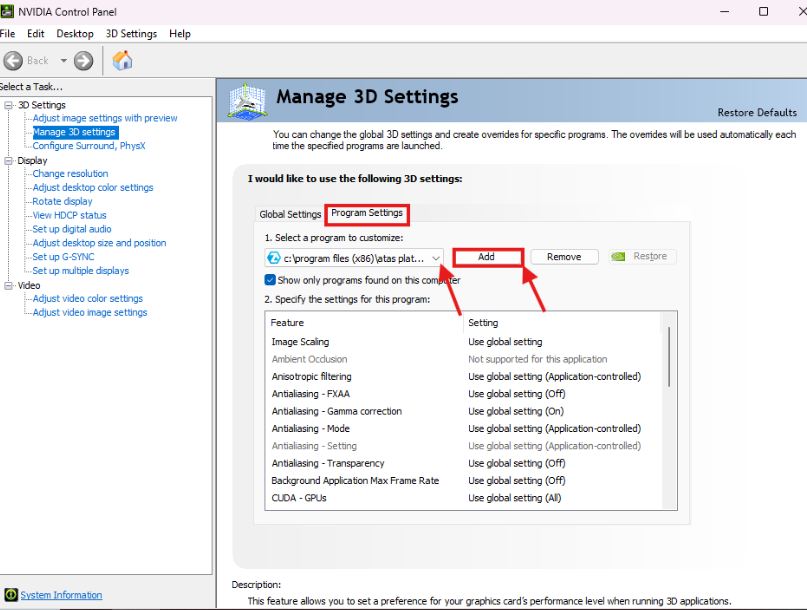Screen dimensions: 807x610
Task: Click the Back arrow icon
Action: (13, 61)
